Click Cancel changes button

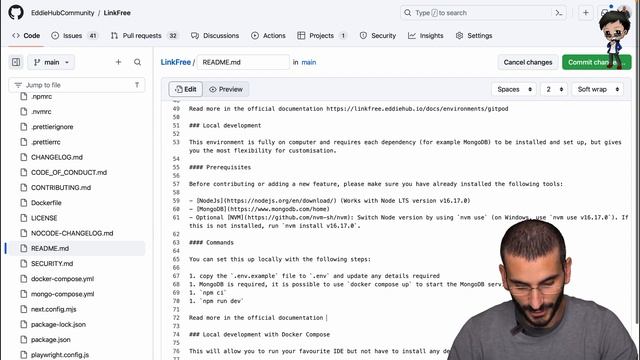[x=528, y=62]
